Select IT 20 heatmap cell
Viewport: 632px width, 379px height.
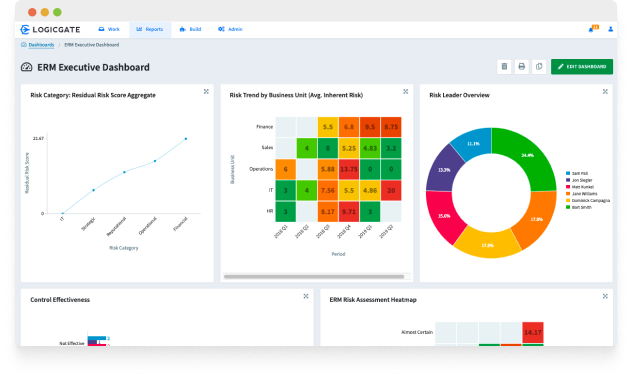tap(391, 190)
